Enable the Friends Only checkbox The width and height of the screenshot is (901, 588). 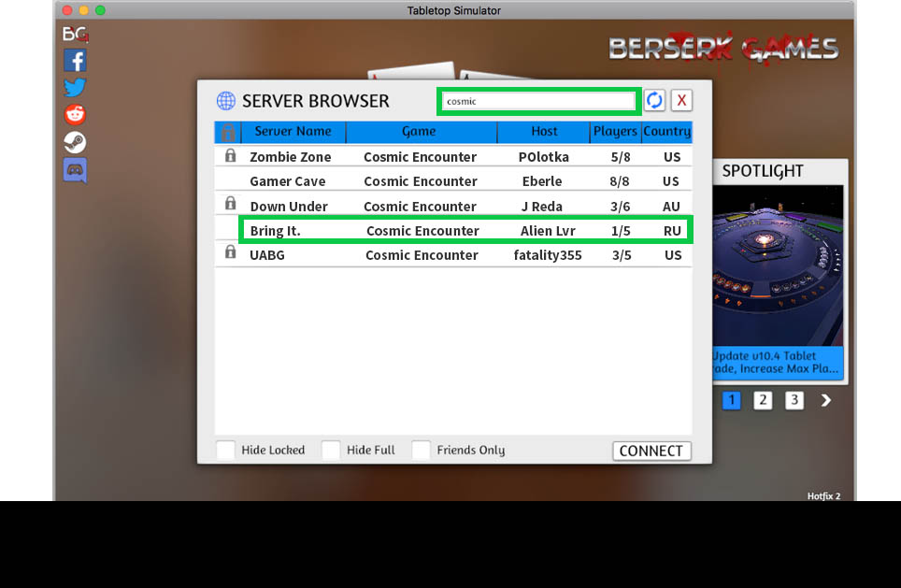[422, 450]
